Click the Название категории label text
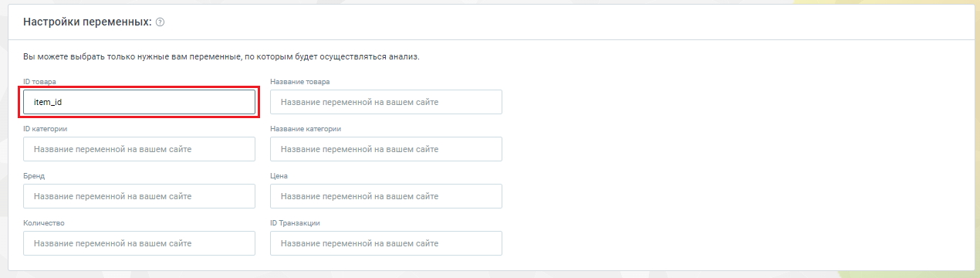Image resolution: width=980 pixels, height=278 pixels. tap(306, 128)
